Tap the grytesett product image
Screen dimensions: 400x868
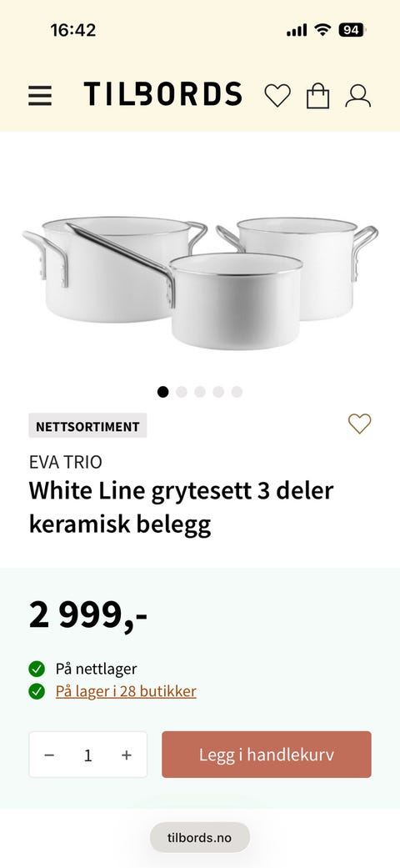(200, 282)
